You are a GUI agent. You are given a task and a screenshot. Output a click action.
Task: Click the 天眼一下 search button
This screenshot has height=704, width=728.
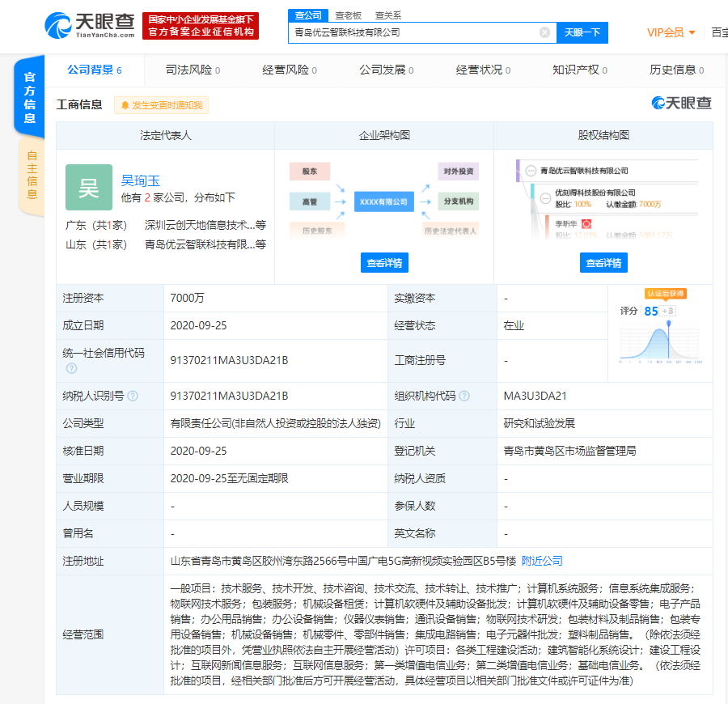(x=582, y=32)
